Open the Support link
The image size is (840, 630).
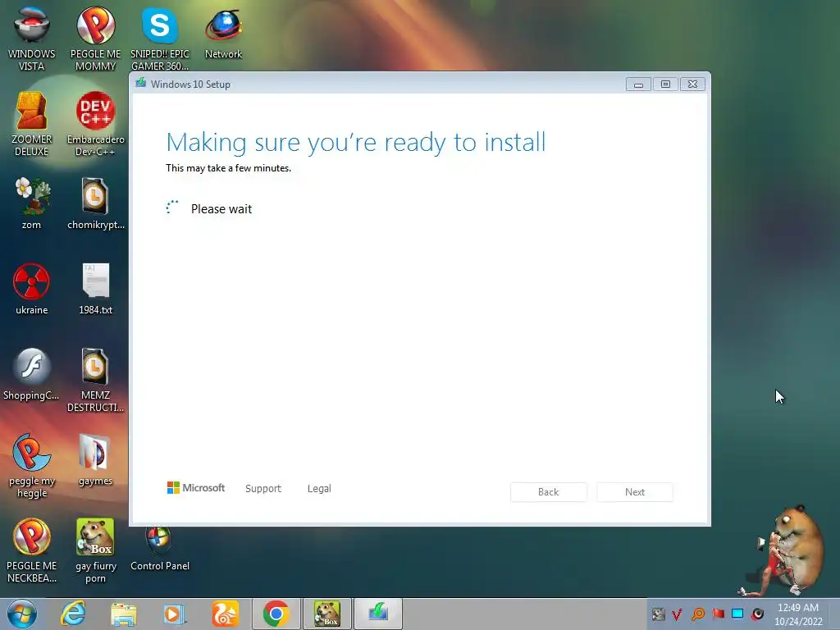[263, 489]
